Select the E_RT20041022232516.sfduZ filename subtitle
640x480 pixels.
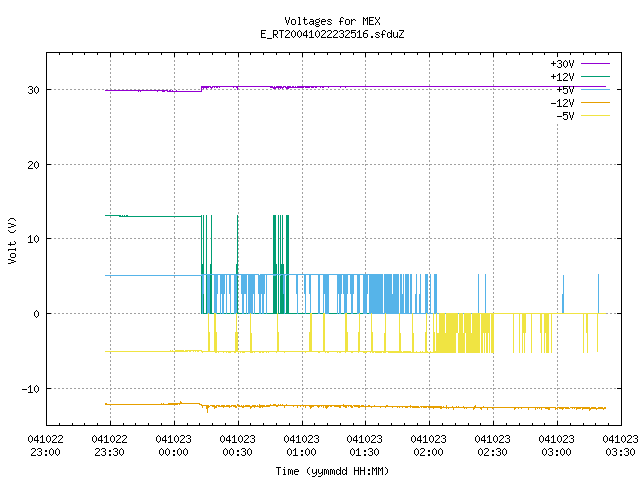click(x=332, y=34)
